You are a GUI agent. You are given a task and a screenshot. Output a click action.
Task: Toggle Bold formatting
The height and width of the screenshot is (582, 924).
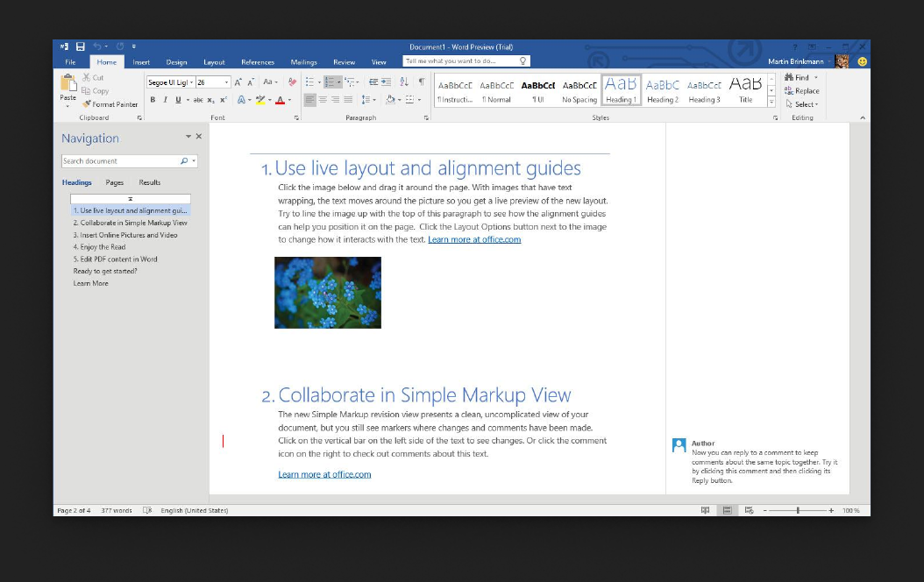[153, 100]
